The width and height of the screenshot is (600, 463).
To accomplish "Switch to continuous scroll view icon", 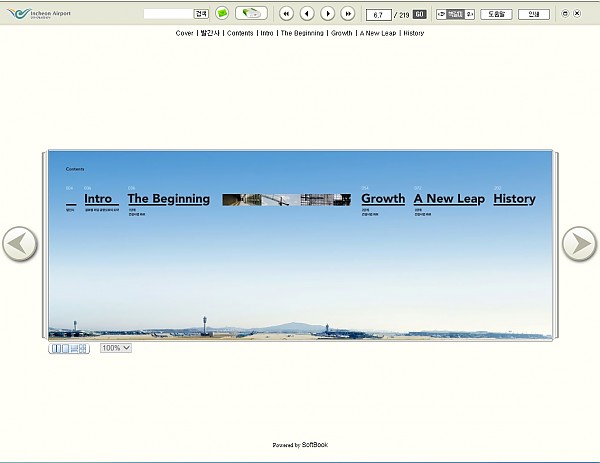I will (x=74, y=349).
